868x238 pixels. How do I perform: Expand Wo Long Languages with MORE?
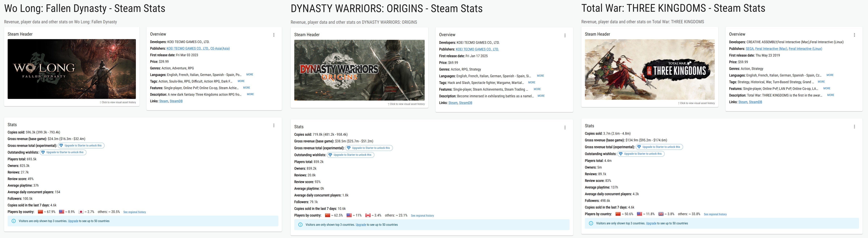(x=249, y=75)
